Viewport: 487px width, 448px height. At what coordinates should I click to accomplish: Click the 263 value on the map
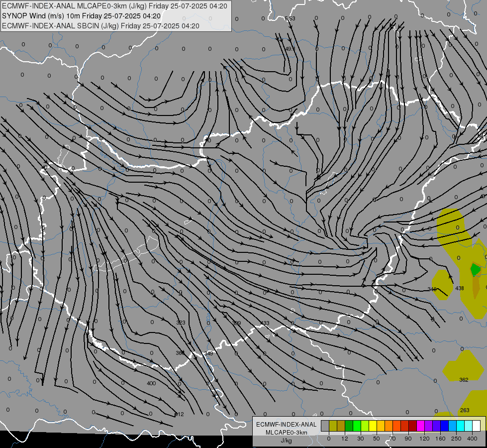[465, 410]
